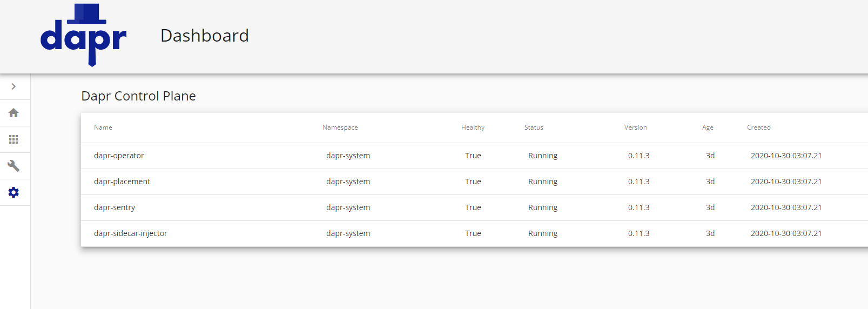Click dapr-system namespace in dapr-operator row
The width and height of the screenshot is (868, 309).
348,156
